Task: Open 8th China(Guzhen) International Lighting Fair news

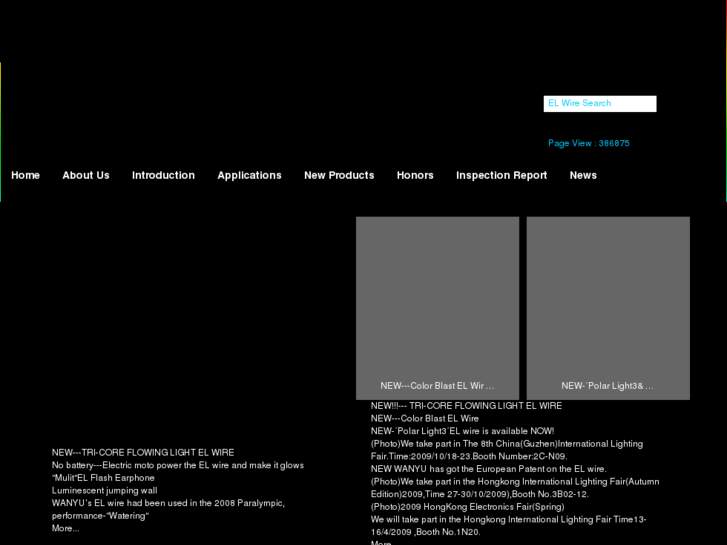Action: coord(507,450)
